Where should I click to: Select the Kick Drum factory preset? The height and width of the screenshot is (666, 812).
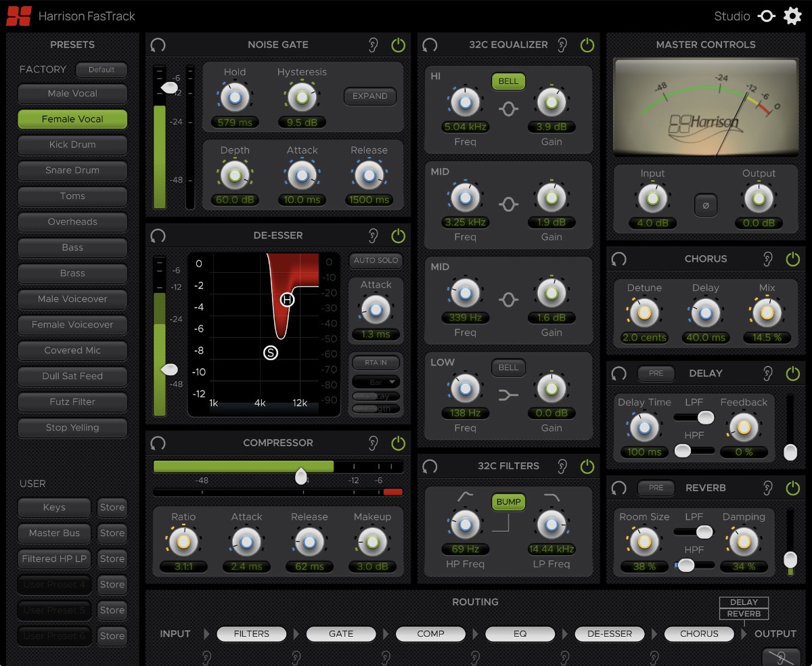[x=72, y=145]
